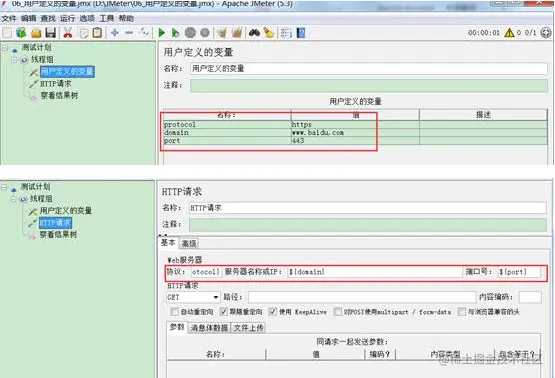The image size is (555, 378).
Task: Click the remote engine status icon far right
Action: pos(546,33)
